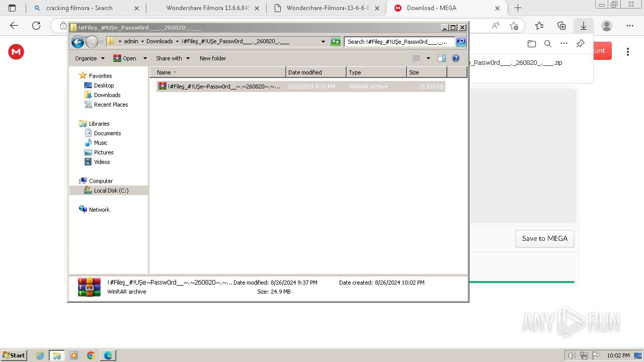Close the Download - MEGA tab
Viewport: 644px width, 362px height.
(x=497, y=8)
